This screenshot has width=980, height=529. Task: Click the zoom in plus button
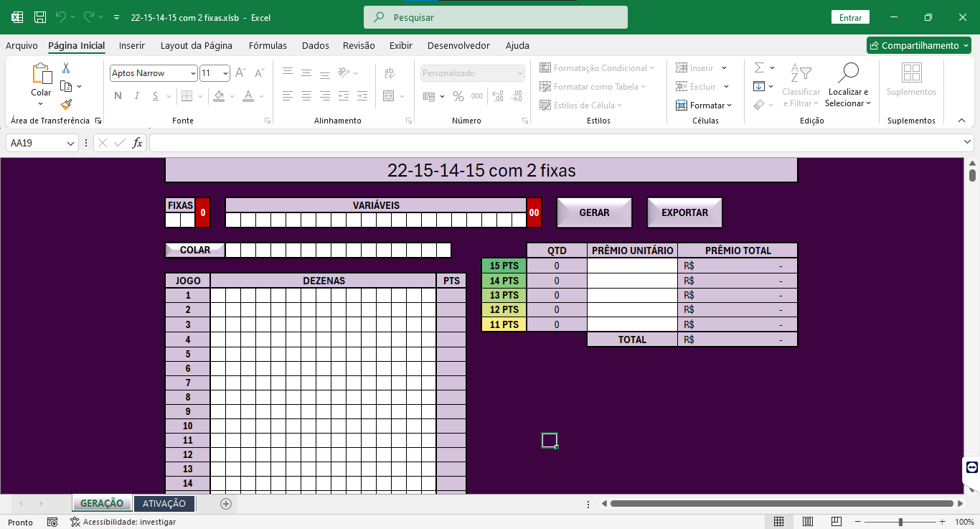point(943,522)
